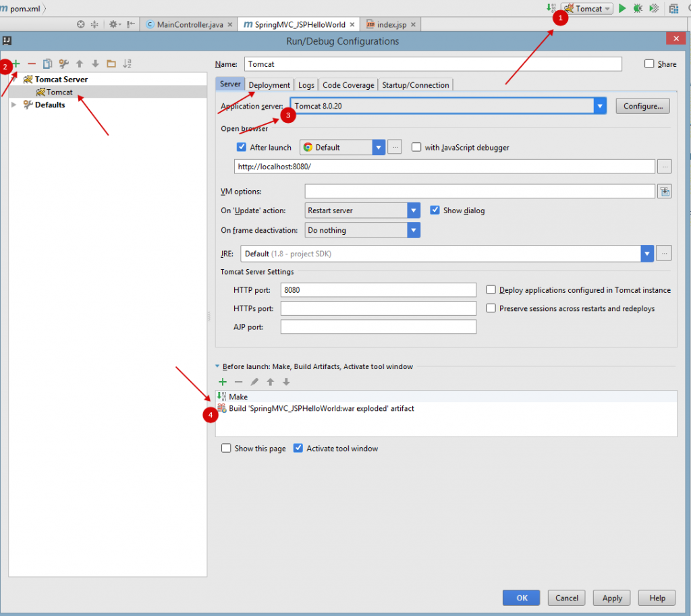
Task: Open the Startup/Connection tab
Action: coord(415,85)
